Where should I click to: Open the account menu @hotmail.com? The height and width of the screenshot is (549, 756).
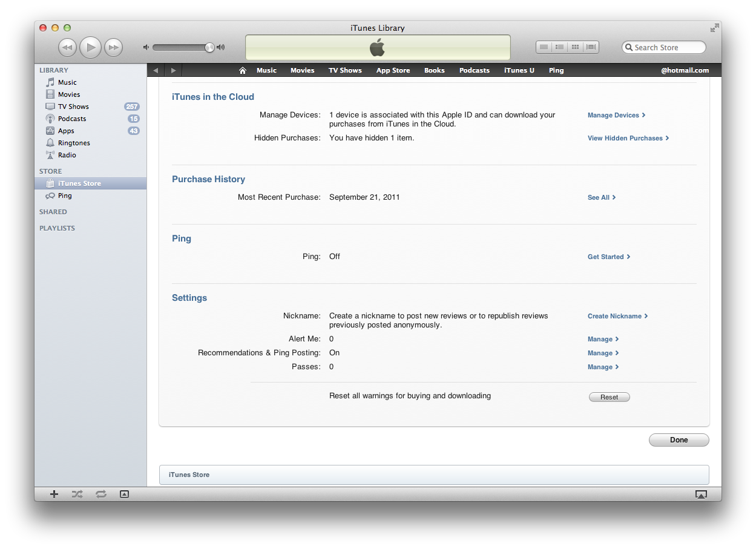(x=685, y=70)
